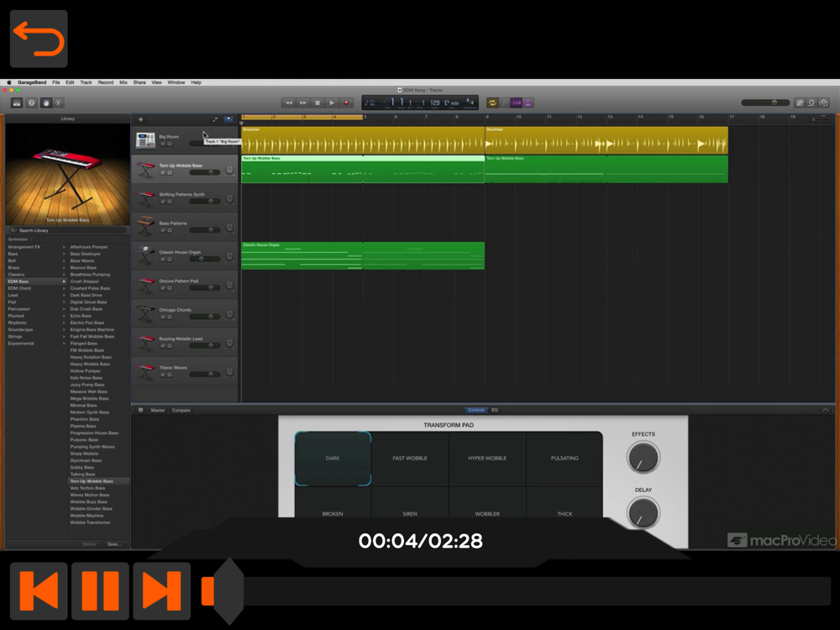Viewport: 840px width, 630px height.
Task: Mute the Big Room track
Action: click(x=163, y=144)
